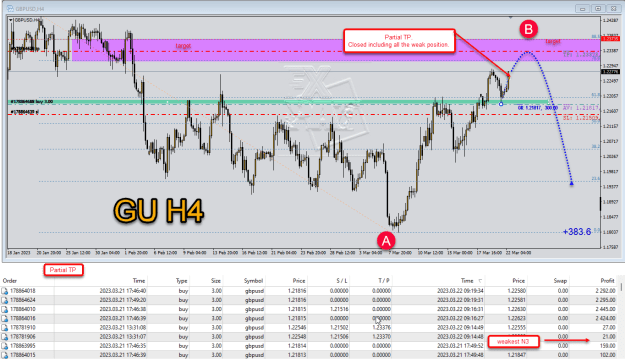Select the red stop-loss order line label on chart

click(25, 112)
